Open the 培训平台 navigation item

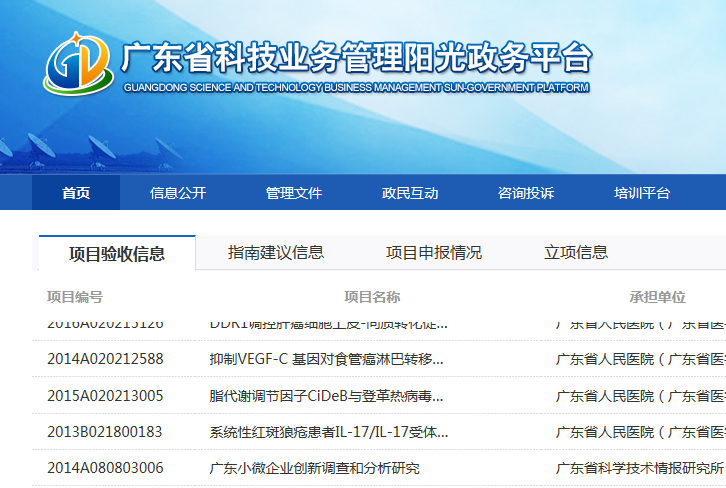click(x=642, y=193)
